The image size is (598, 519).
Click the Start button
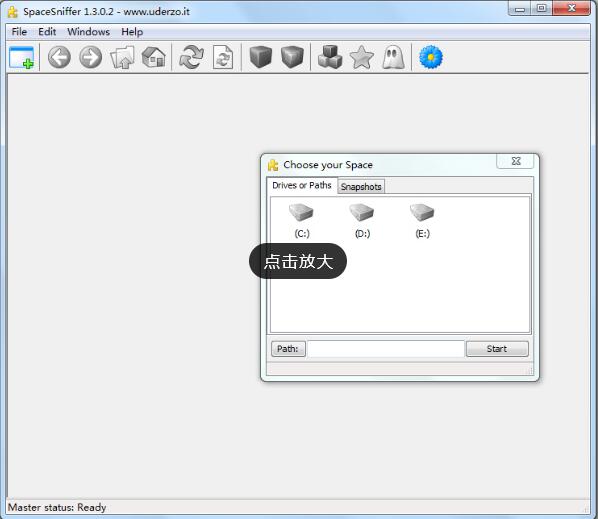497,349
